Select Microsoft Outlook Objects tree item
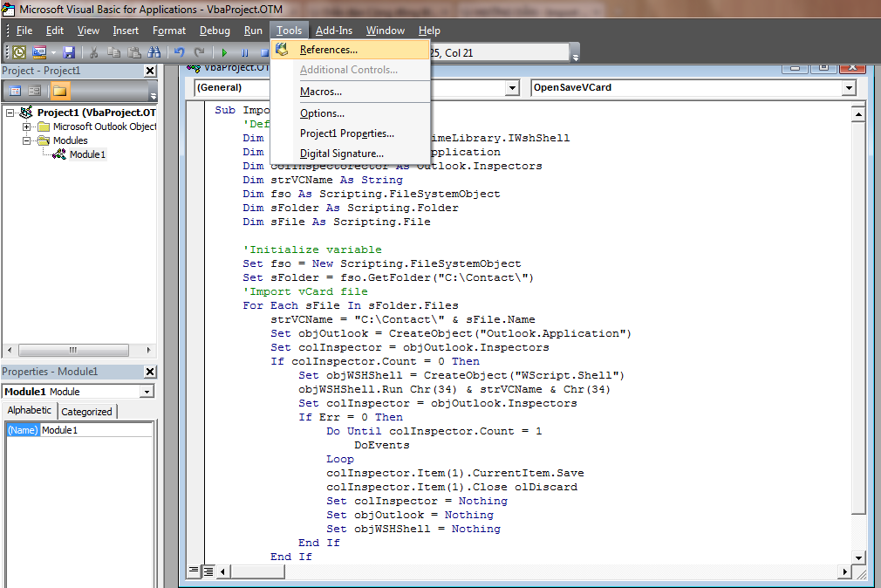881x588 pixels. click(x=105, y=126)
